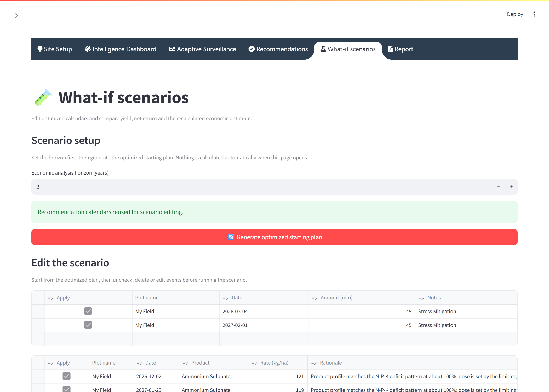Click the irrigation table Plot name header
The height and width of the screenshot is (392, 549).
tap(176, 298)
